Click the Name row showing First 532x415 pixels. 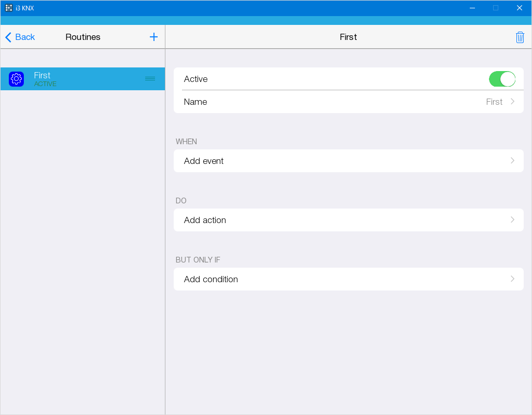pos(348,102)
